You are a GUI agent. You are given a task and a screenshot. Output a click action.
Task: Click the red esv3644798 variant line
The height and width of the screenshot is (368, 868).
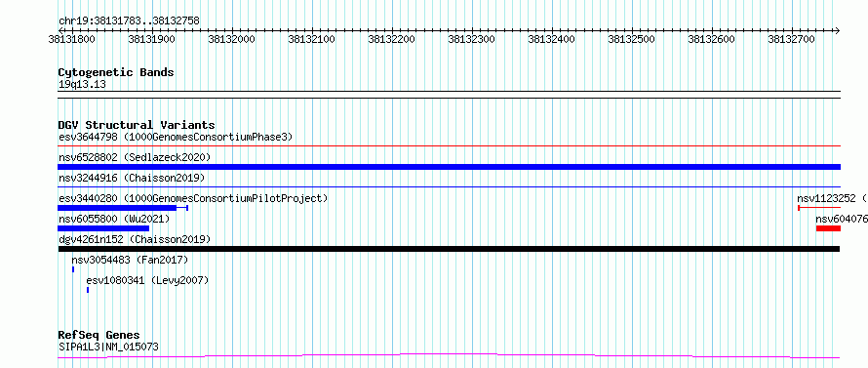pyautogui.click(x=449, y=146)
